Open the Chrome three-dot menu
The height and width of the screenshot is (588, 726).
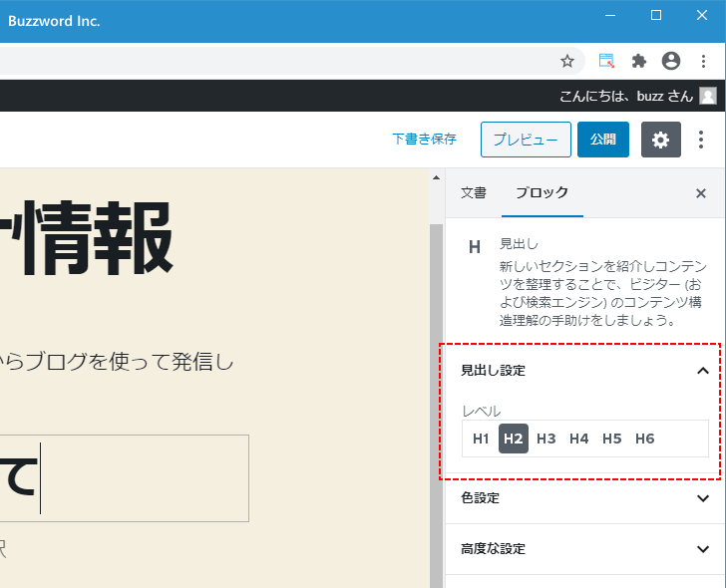[703, 61]
